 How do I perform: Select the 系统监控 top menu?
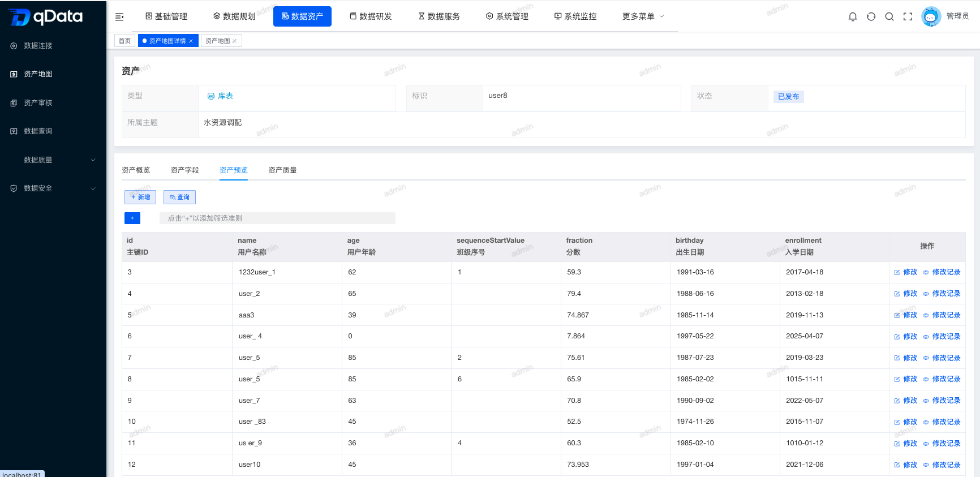[x=575, y=16]
